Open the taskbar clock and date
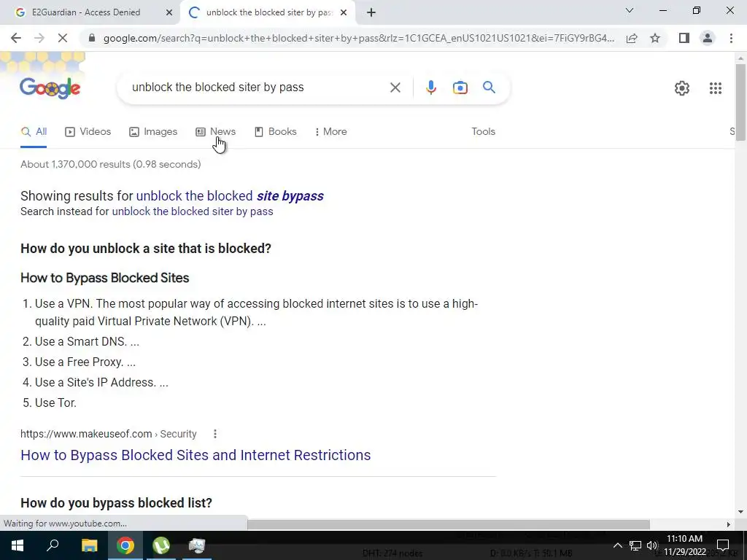Viewport: 747px width, 560px height. [x=684, y=545]
